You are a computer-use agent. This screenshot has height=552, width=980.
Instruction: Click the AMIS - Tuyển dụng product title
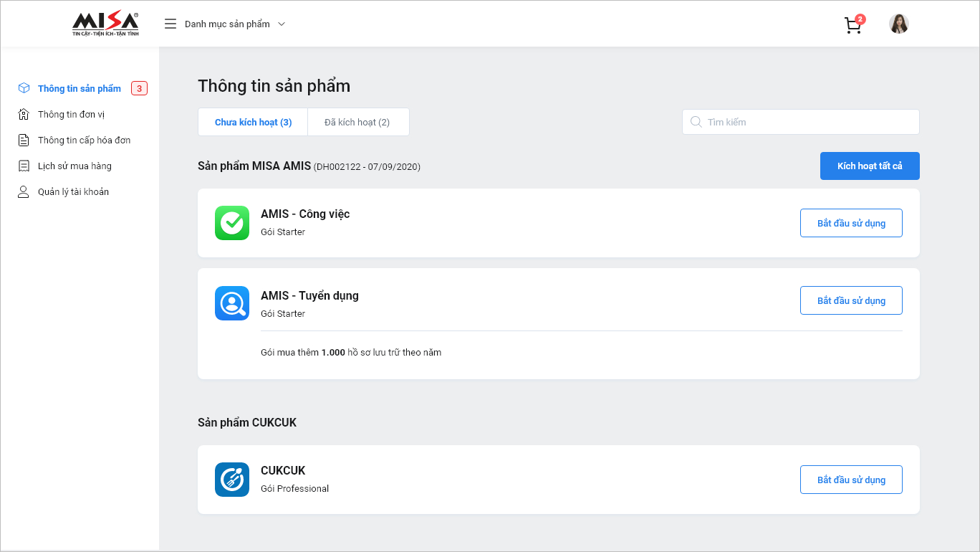[309, 295]
